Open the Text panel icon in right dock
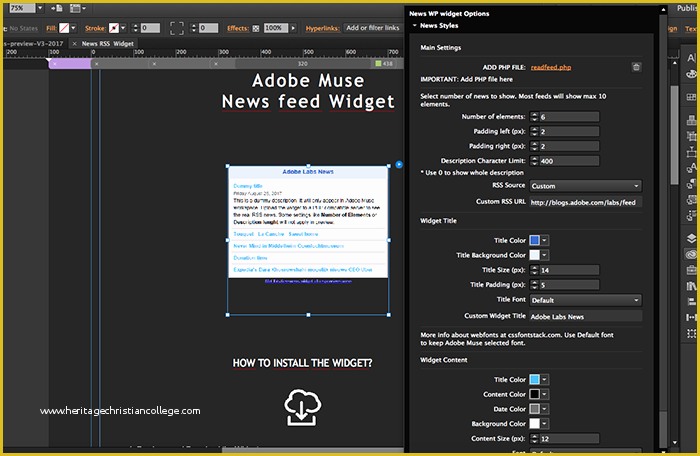700x456 pixels. (691, 58)
